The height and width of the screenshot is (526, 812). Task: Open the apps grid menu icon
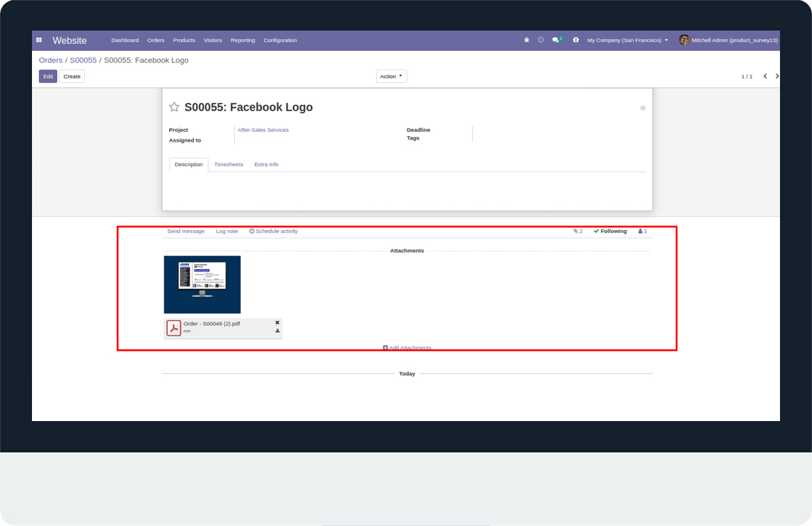point(39,40)
